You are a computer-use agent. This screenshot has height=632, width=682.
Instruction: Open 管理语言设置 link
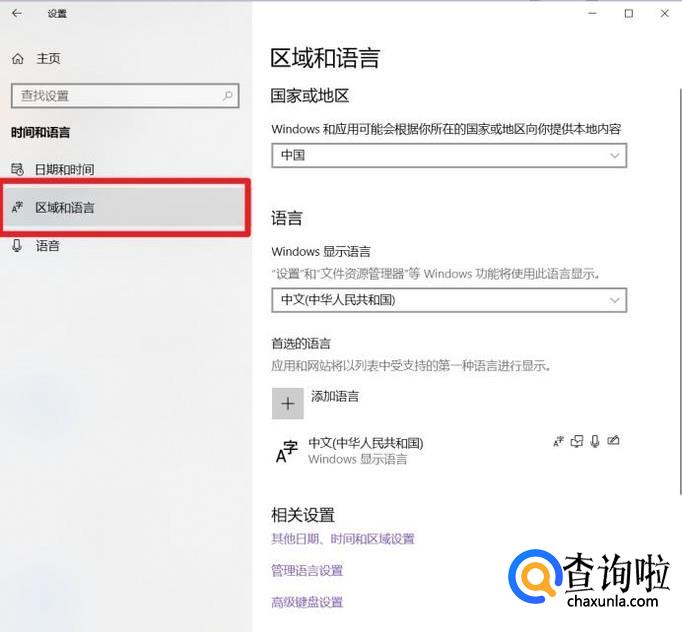pos(307,570)
